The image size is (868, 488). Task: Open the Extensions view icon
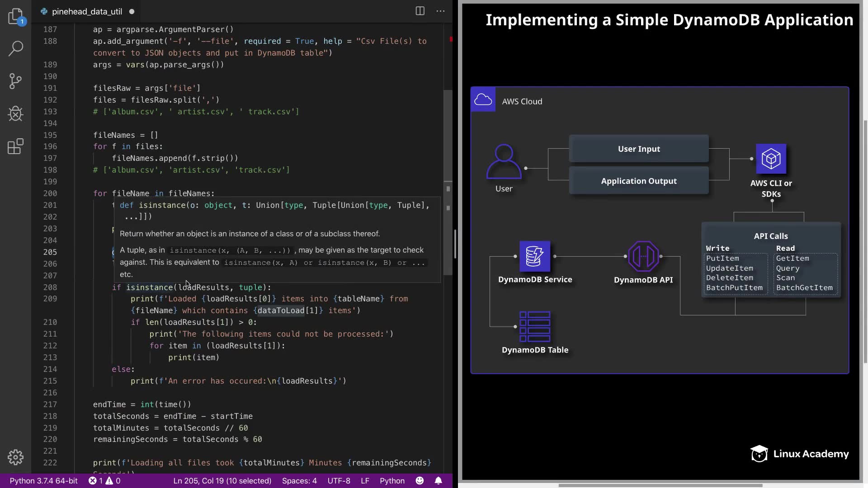[x=15, y=146]
